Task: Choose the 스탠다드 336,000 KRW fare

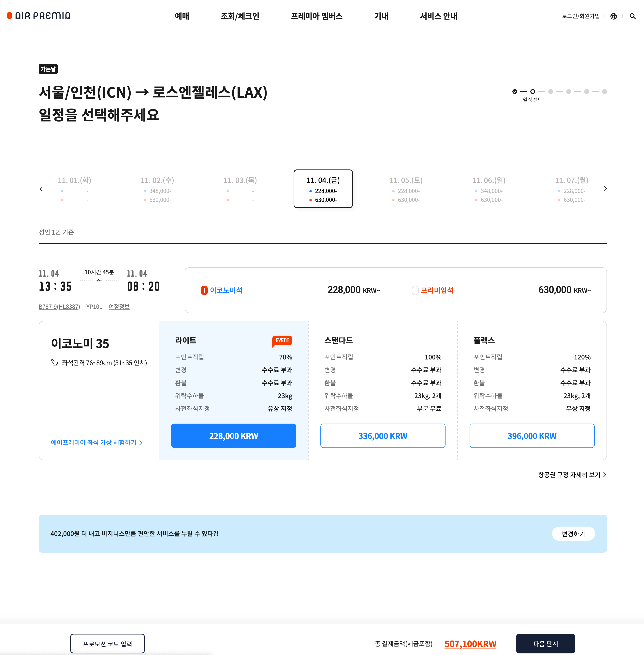Action: click(x=383, y=436)
